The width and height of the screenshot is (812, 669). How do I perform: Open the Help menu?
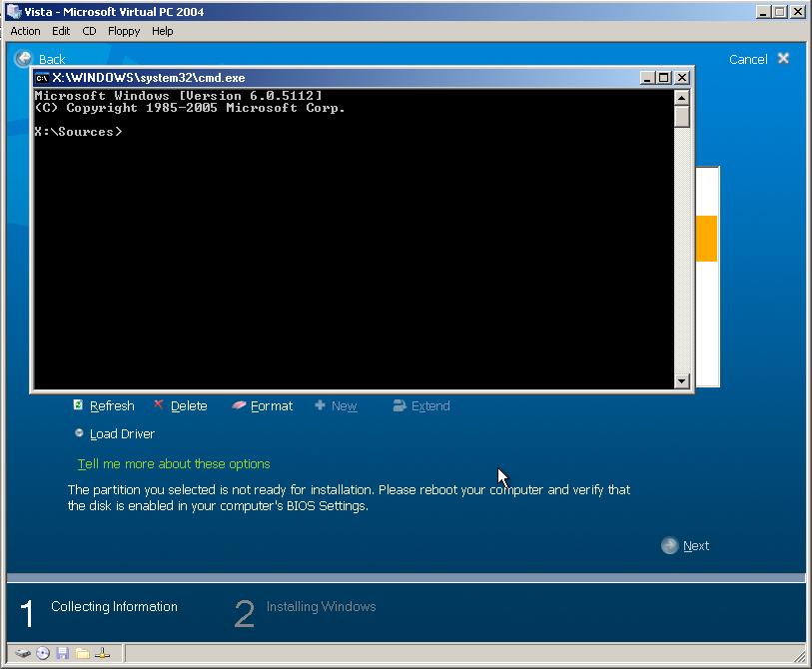point(162,31)
